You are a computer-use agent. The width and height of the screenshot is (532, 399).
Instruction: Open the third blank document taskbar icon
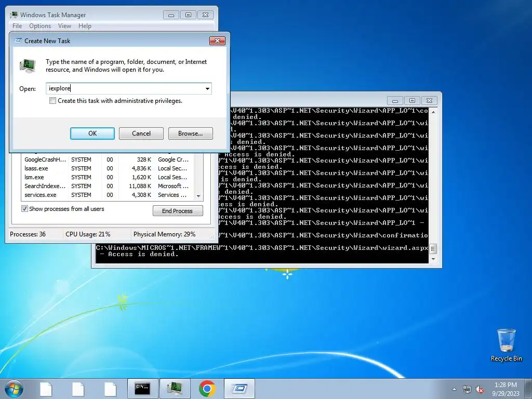point(110,389)
